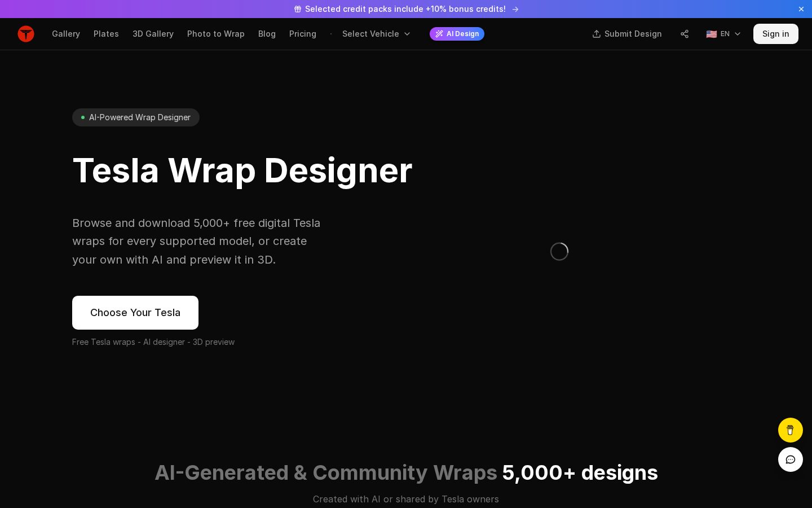Click "Created with AI or shared by Tesla owners"
812x508 pixels.
tap(406, 499)
